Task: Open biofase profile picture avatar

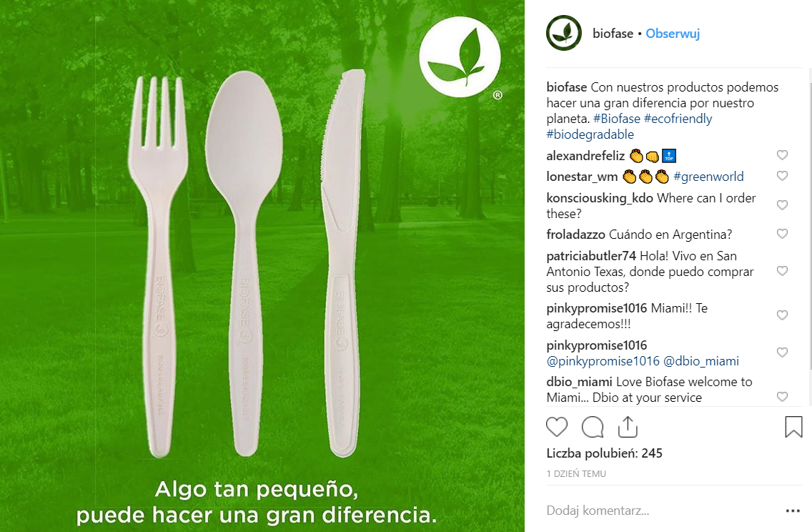Action: (564, 33)
